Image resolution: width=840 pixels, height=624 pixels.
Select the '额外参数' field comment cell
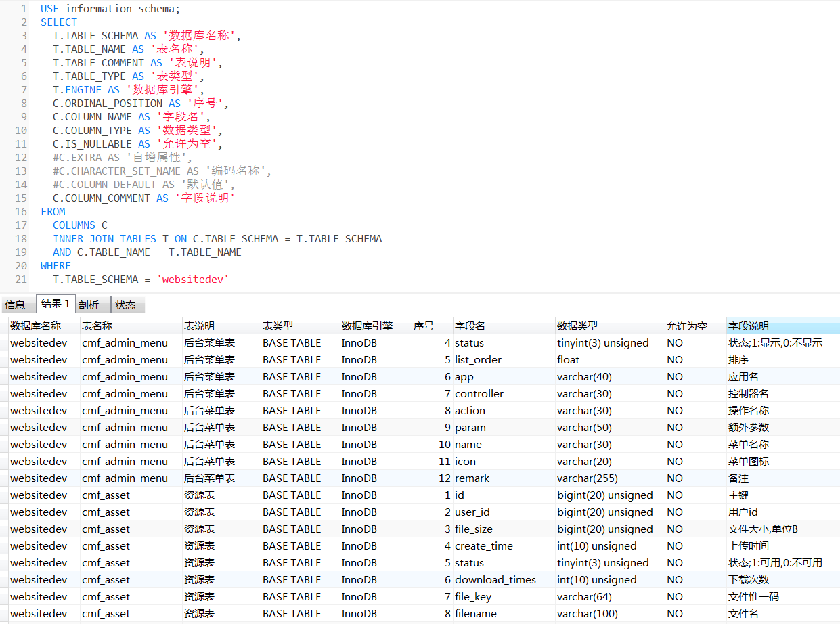(x=782, y=428)
